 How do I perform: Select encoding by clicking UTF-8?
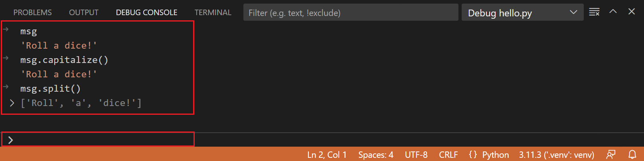(x=416, y=155)
